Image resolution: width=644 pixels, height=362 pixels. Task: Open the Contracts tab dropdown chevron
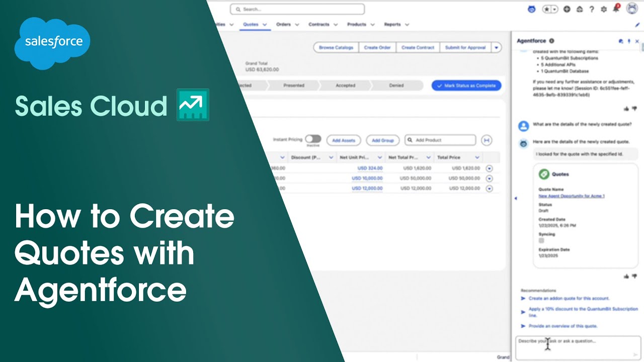point(336,24)
